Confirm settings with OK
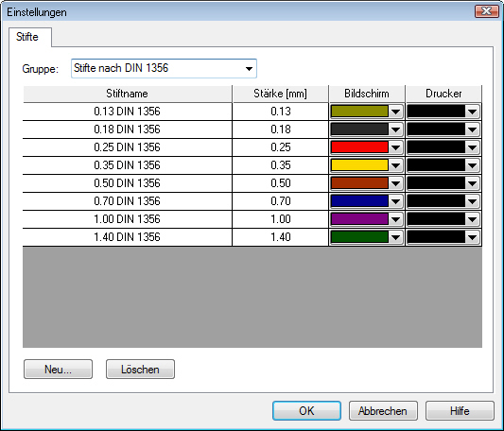This screenshot has width=504, height=431. click(x=306, y=411)
